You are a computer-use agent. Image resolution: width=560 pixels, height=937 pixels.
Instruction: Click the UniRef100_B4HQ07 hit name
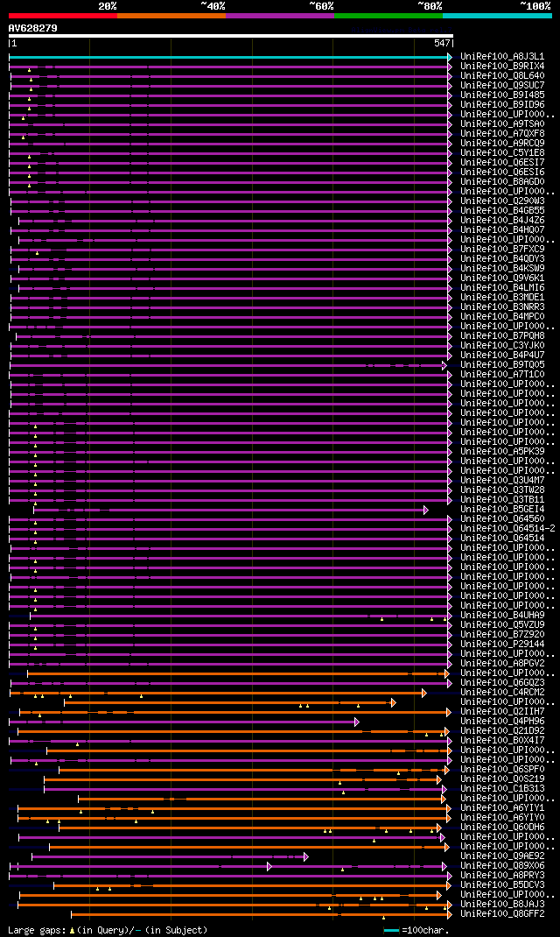pyautogui.click(x=502, y=230)
